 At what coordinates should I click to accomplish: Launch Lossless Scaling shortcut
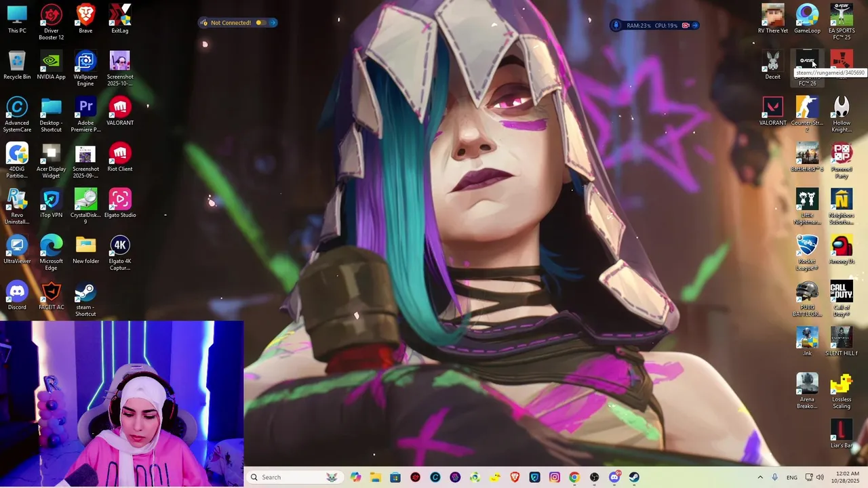point(842,390)
